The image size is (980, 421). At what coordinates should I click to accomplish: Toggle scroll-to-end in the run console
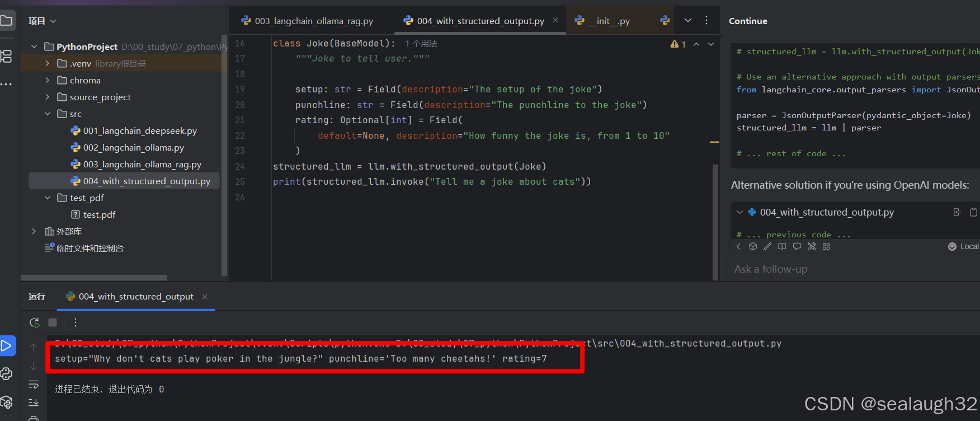click(34, 402)
